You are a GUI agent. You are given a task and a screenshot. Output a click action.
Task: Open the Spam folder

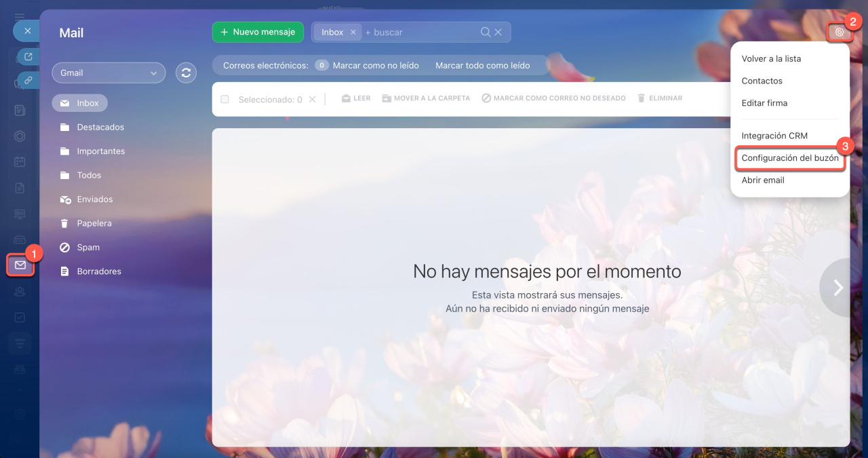click(88, 248)
